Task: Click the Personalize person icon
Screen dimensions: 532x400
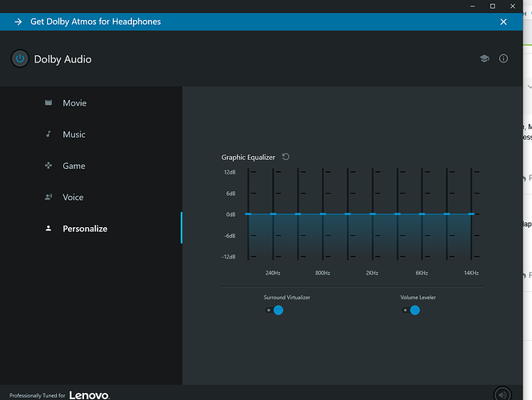Action: [48, 229]
